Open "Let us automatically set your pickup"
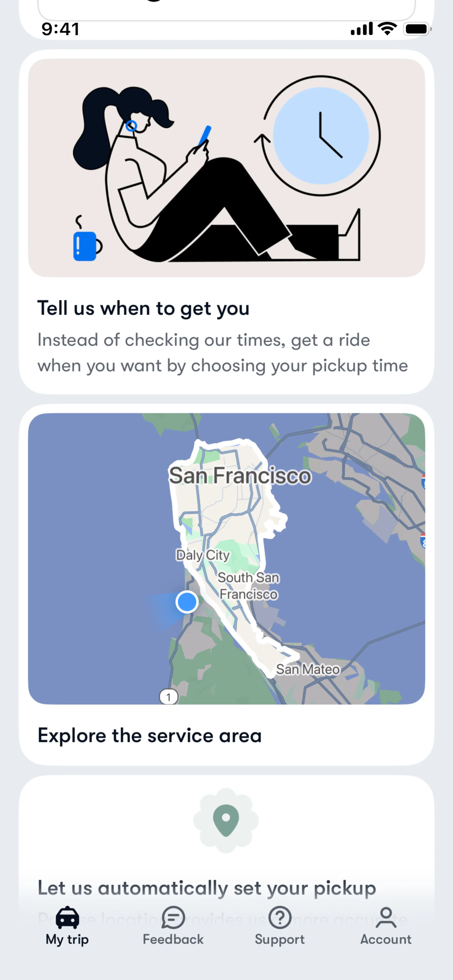 pyautogui.click(x=207, y=888)
